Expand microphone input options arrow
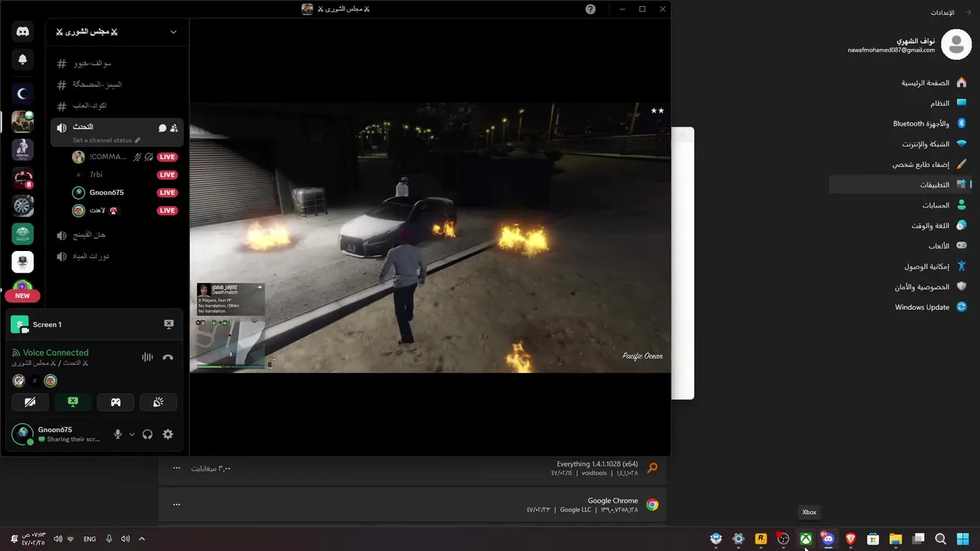The image size is (980, 551). point(132,435)
